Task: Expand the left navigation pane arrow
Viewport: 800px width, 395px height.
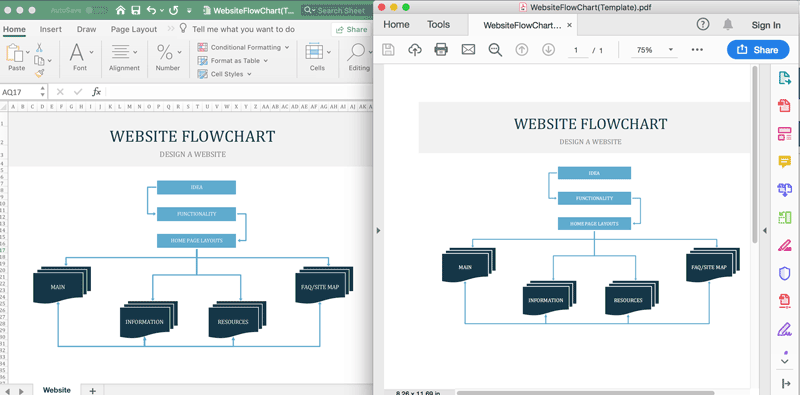Action: coord(378,231)
